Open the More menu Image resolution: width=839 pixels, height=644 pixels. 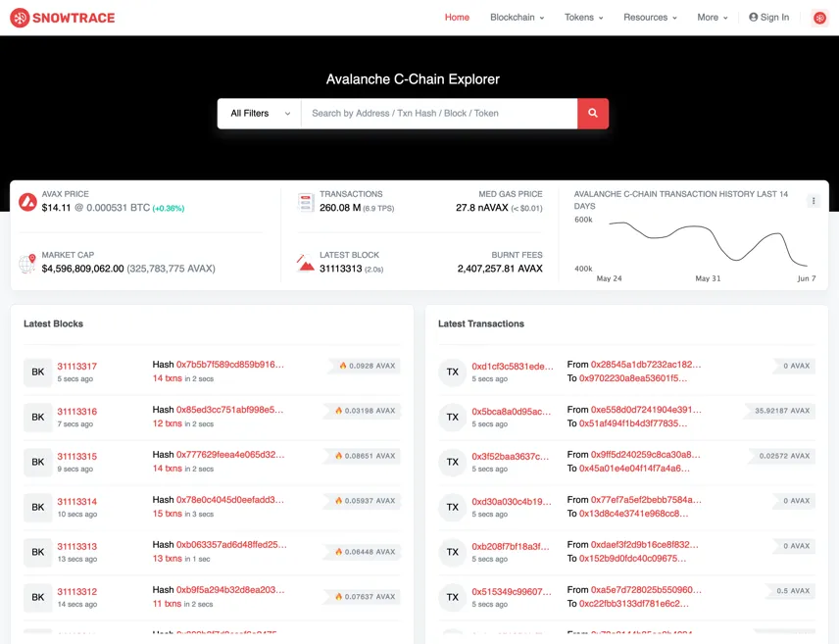click(x=713, y=17)
